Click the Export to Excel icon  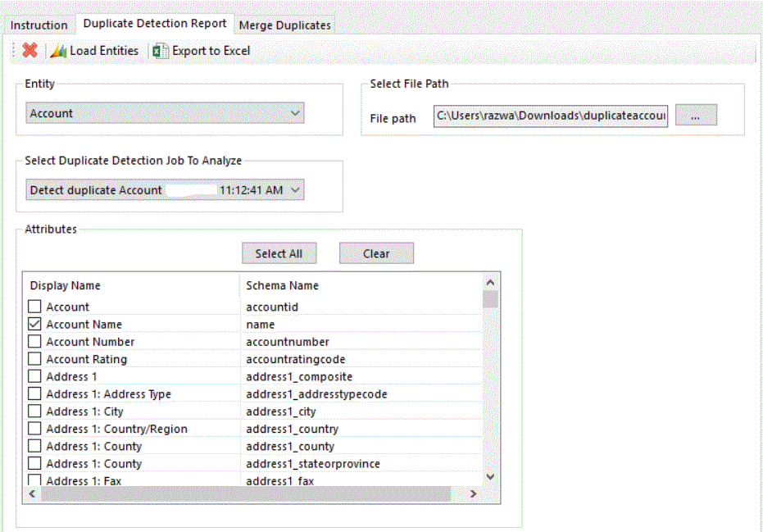[x=161, y=51]
